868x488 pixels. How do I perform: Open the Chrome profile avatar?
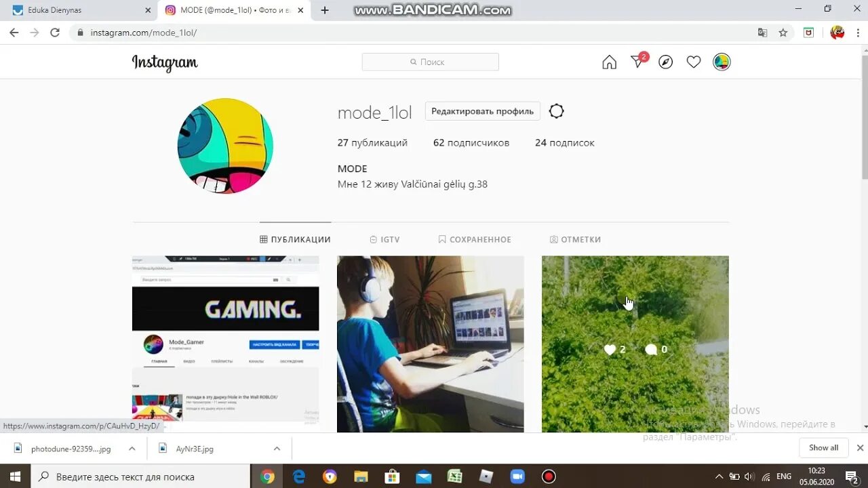point(837,33)
